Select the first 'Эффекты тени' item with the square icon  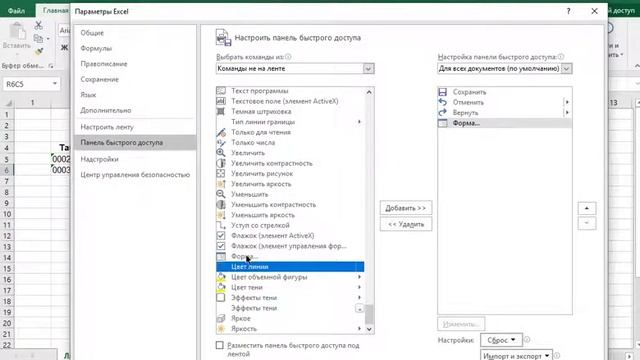tap(290, 298)
